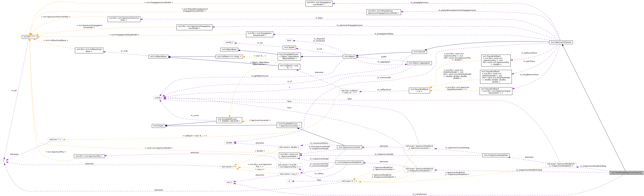Open the ns3::MultiModelSpectrumChannel node
Image resolution: width=644 pixels, height=196 pixels.
(x=626, y=173)
